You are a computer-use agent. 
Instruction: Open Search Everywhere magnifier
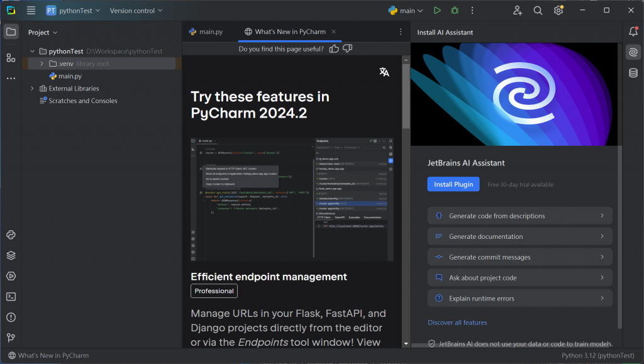[x=538, y=11]
